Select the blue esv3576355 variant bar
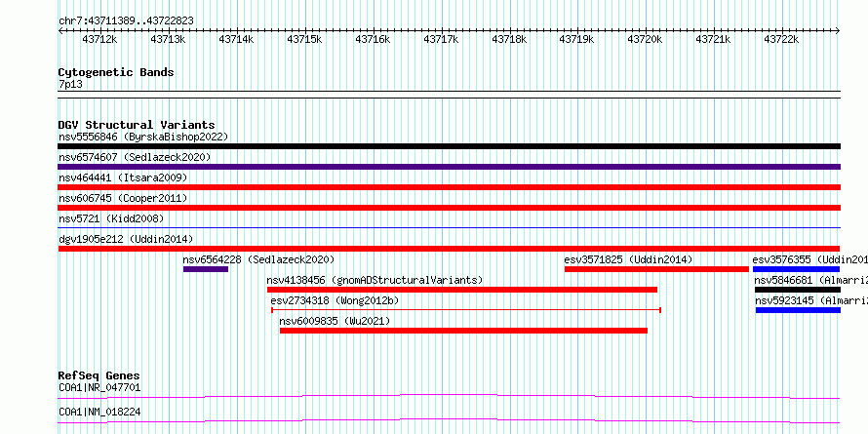The image size is (868, 434). [797, 269]
